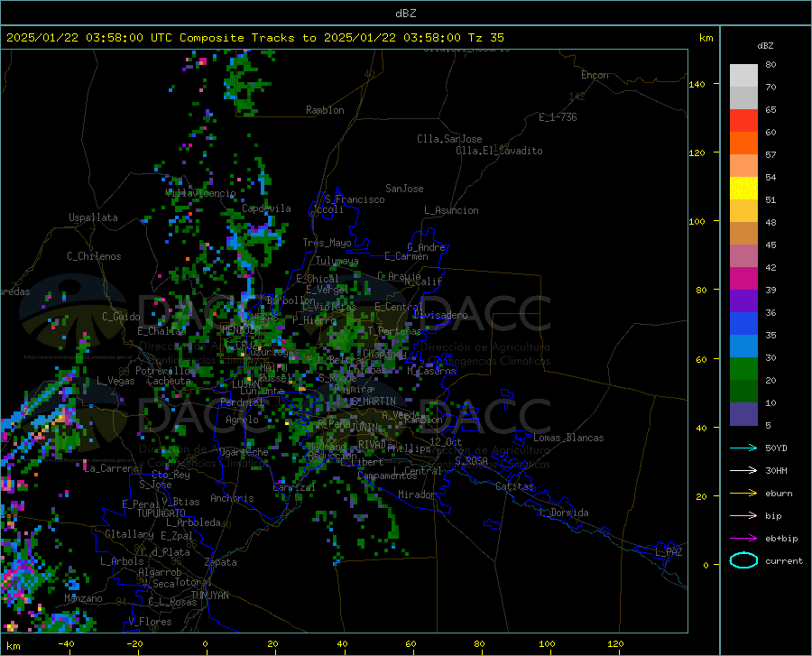
Task: Click the V_Flores place label
Action: (150, 622)
